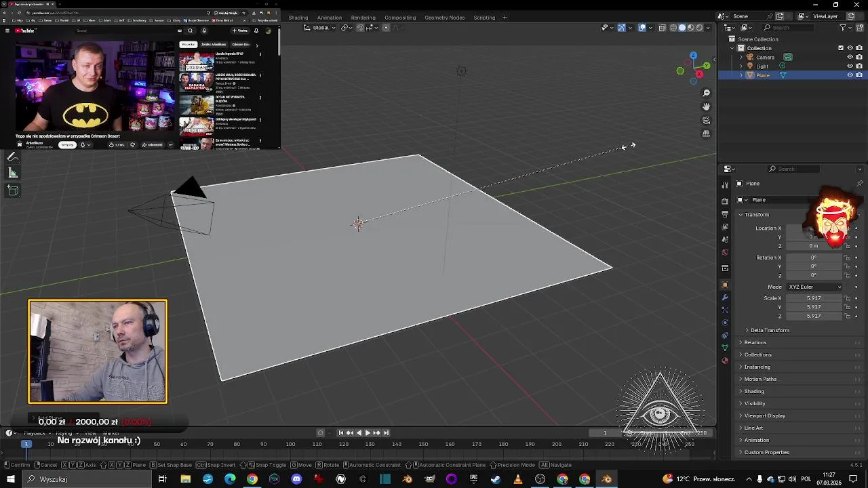The width and height of the screenshot is (868, 488).
Task: Open the Physics properties tab
Action: 725,323
